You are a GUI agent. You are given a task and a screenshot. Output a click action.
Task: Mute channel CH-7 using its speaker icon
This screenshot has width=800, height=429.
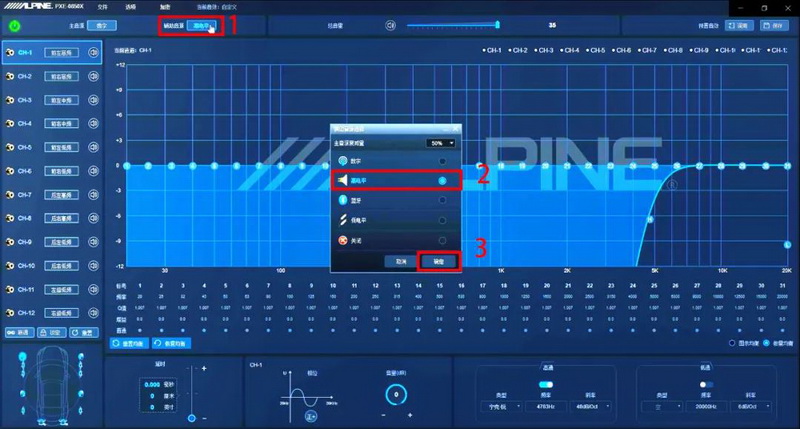93,195
